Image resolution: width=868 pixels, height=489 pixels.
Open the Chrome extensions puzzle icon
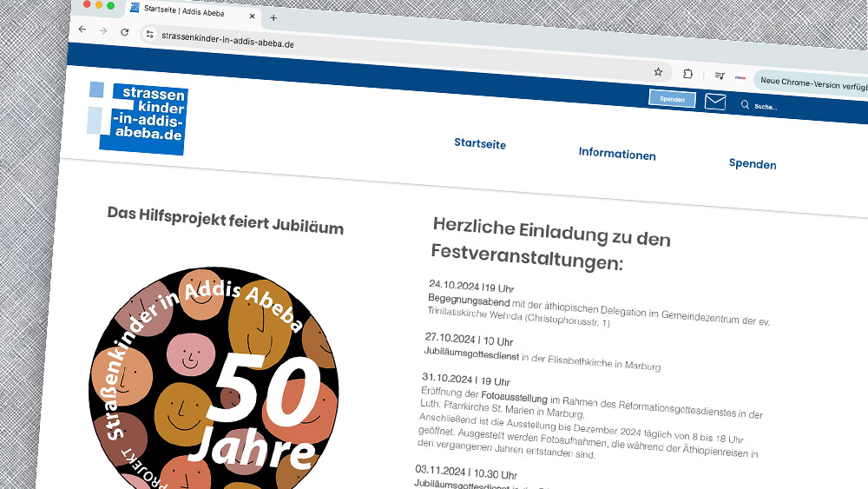point(687,74)
